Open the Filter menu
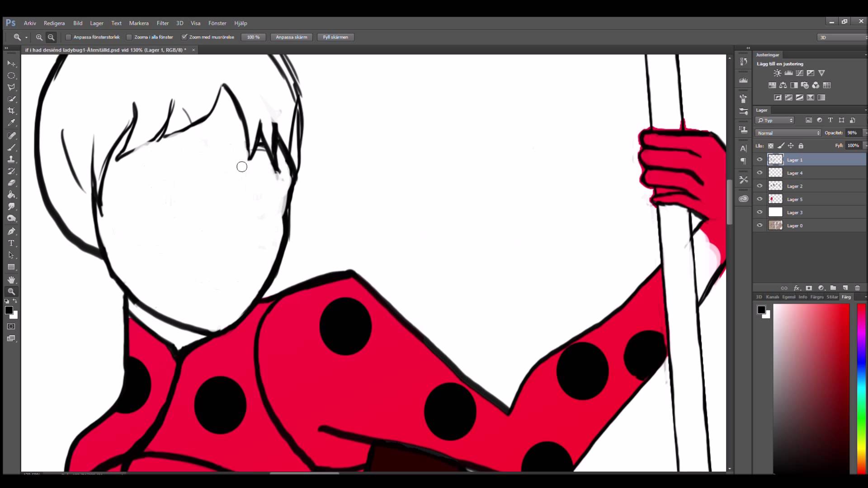Image resolution: width=868 pixels, height=488 pixels. [162, 23]
